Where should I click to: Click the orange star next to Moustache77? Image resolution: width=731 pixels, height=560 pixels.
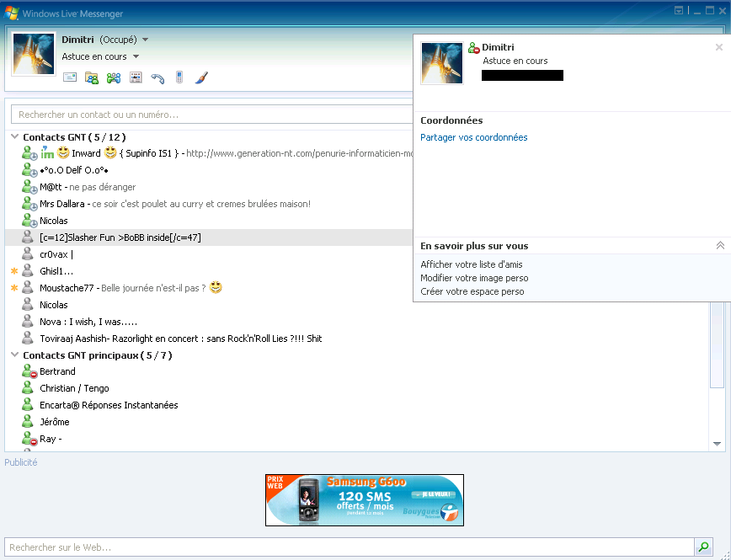(14, 288)
